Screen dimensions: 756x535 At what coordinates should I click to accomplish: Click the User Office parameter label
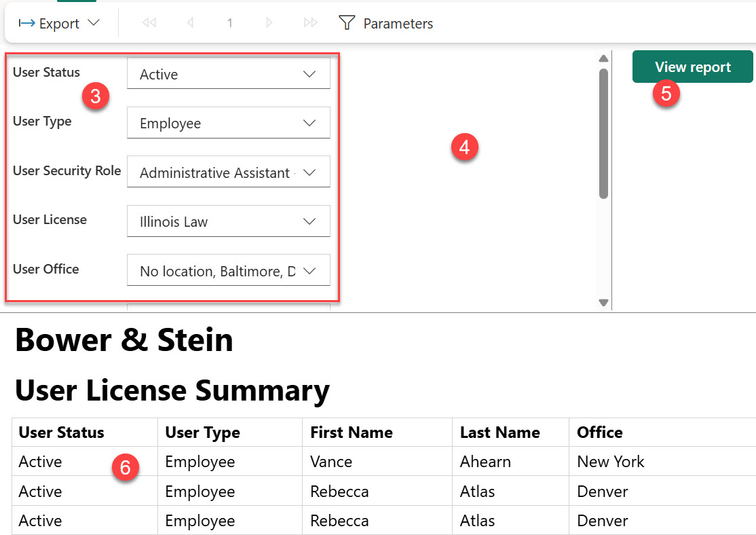pos(46,269)
